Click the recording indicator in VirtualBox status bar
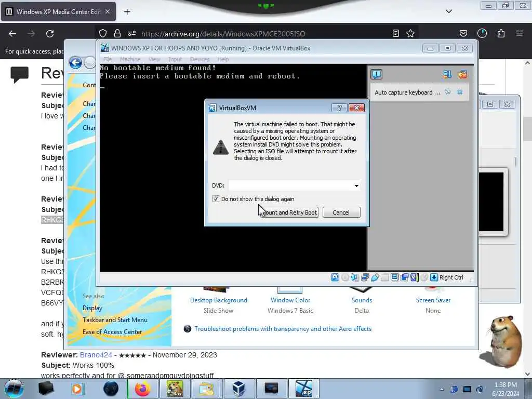The height and width of the screenshot is (399, 532). click(x=404, y=277)
